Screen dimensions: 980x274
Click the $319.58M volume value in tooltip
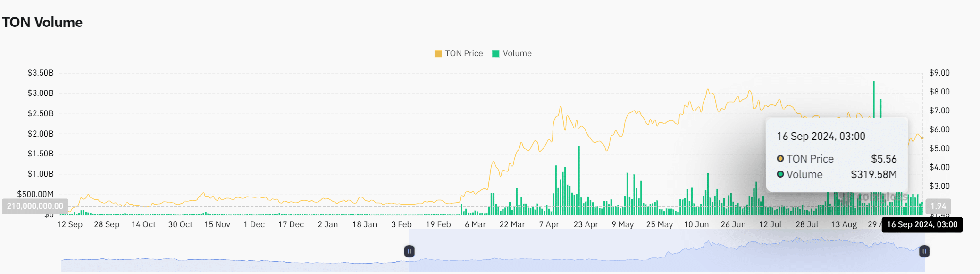point(873,174)
